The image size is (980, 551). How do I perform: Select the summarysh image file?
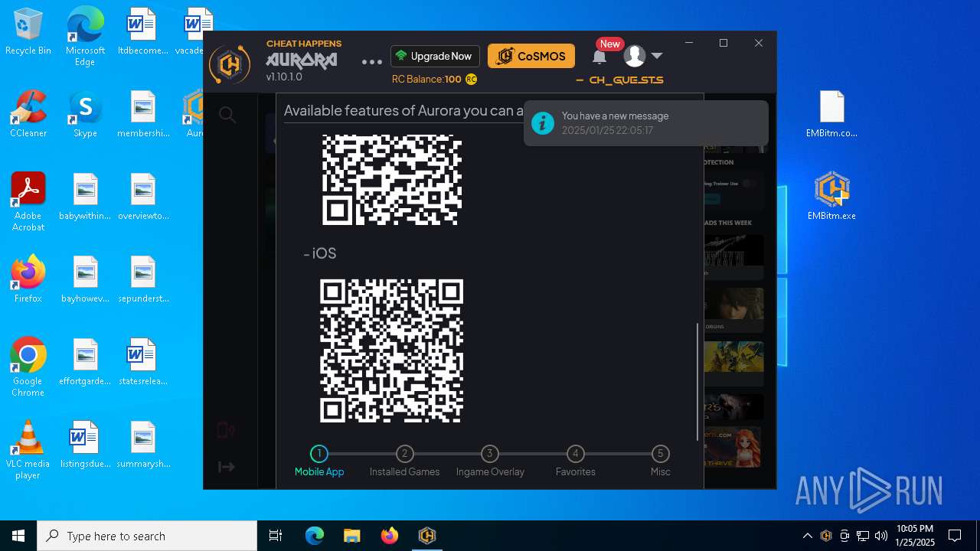coord(142,445)
